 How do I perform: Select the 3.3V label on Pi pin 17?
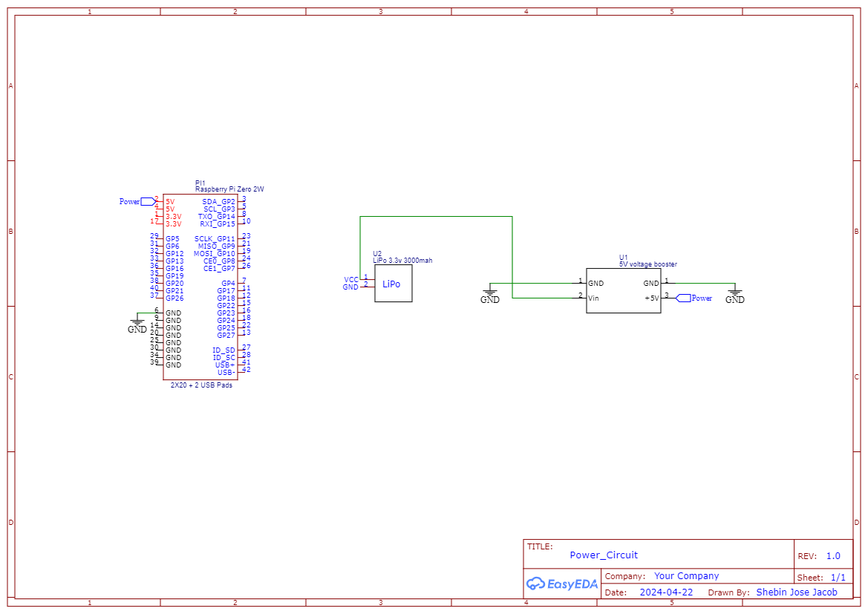coord(173,223)
